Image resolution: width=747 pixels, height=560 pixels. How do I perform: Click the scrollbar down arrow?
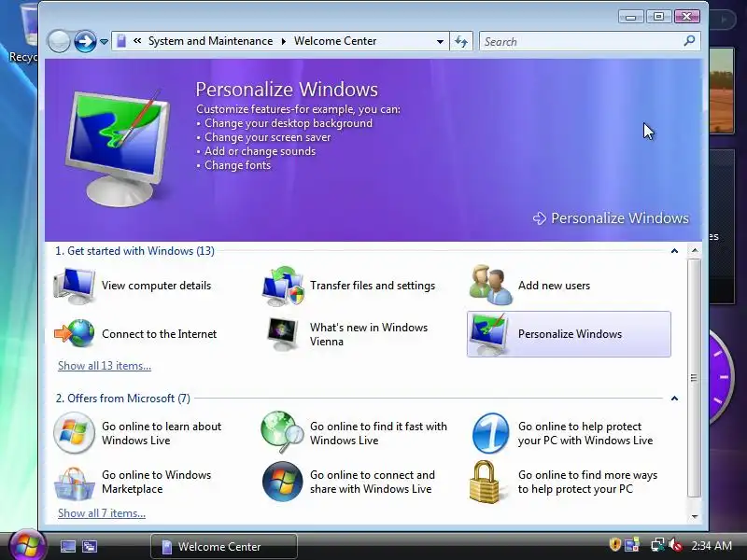point(695,517)
